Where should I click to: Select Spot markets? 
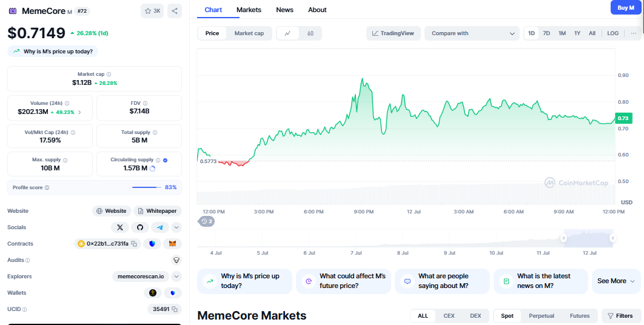(507, 316)
